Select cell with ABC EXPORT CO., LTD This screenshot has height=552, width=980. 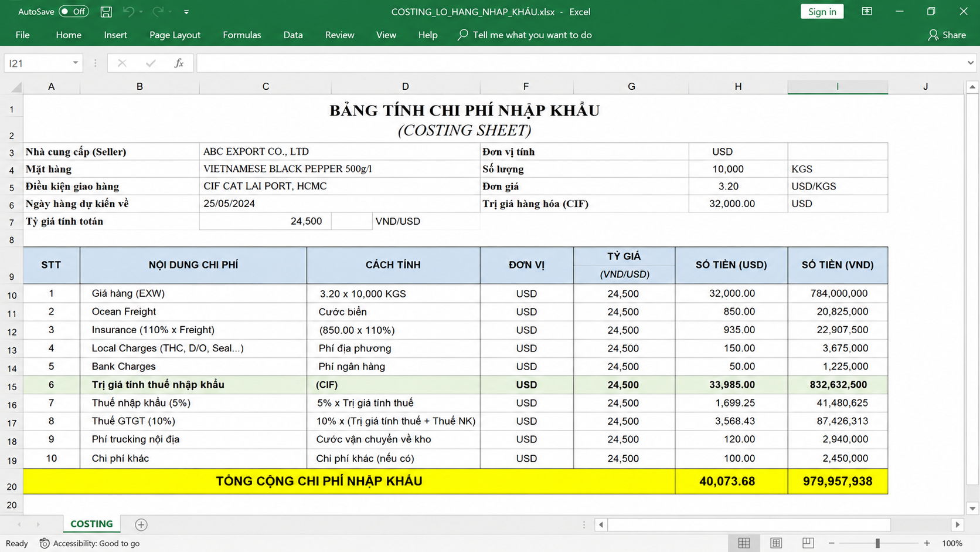[339, 151]
